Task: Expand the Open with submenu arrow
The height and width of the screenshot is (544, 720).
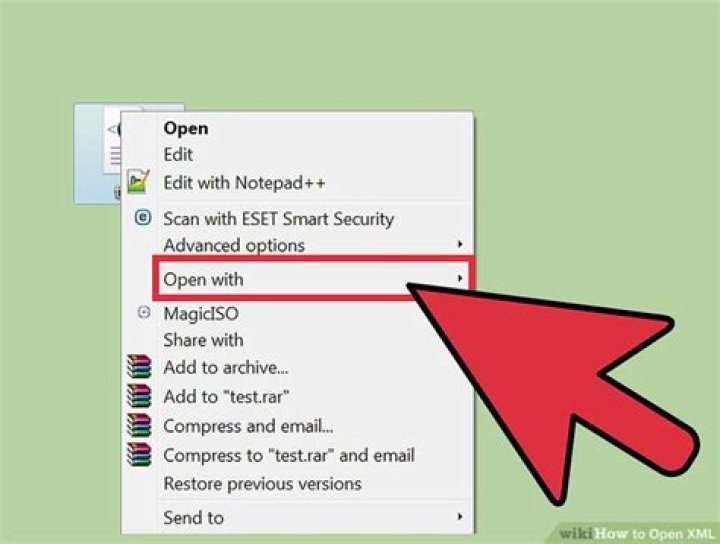Action: (460, 278)
